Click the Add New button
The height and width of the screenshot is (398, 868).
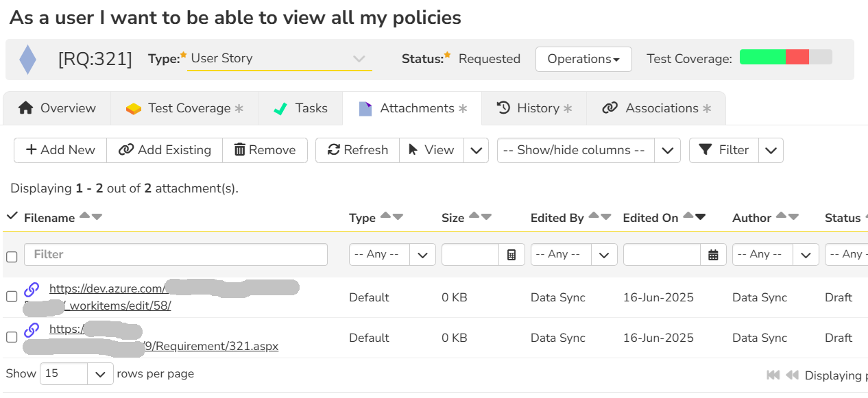60,150
